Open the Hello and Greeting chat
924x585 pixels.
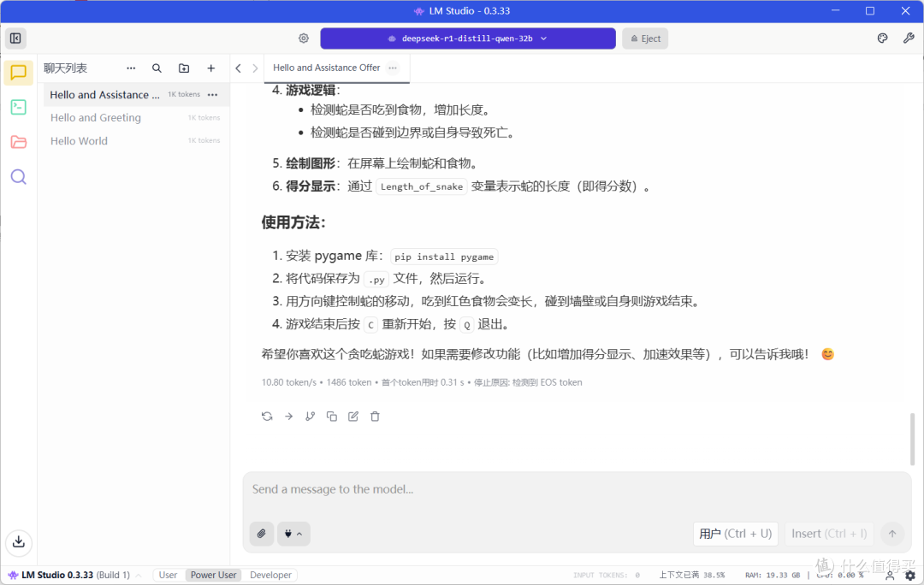coord(135,118)
